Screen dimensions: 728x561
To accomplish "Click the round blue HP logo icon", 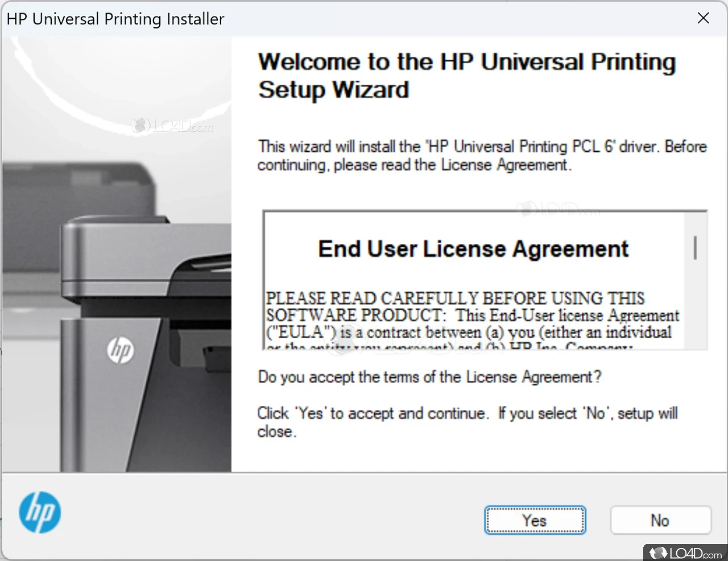I will point(40,512).
